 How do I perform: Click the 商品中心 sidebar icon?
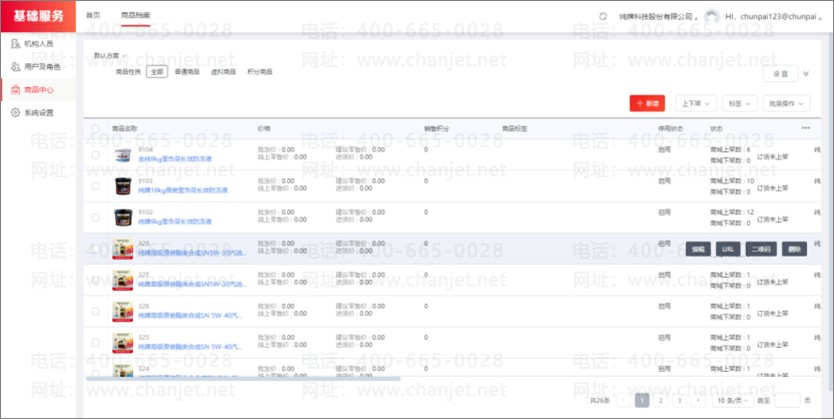(15, 89)
